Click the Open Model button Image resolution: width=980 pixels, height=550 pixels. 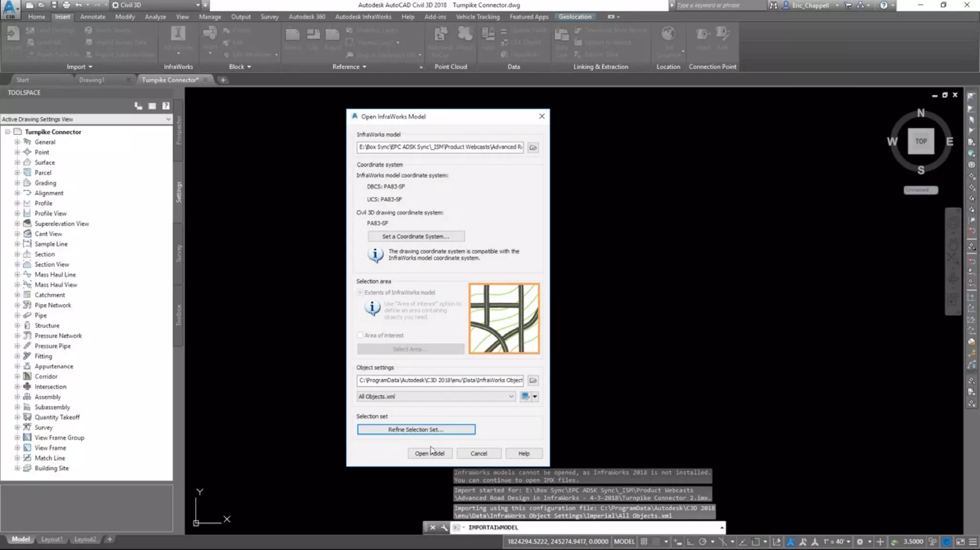tap(429, 453)
